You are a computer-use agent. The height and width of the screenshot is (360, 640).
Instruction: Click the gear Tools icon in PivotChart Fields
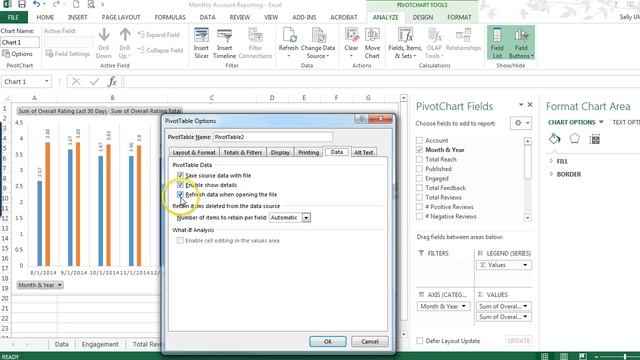pos(521,123)
